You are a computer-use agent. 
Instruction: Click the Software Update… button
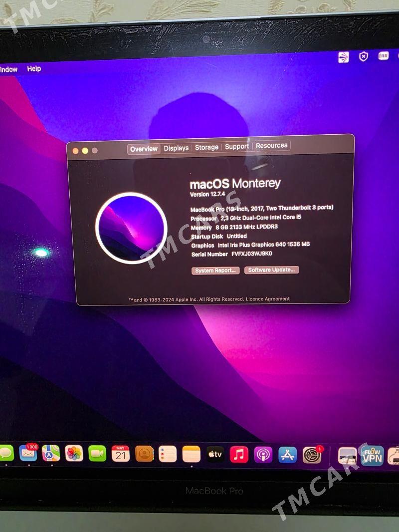271,269
